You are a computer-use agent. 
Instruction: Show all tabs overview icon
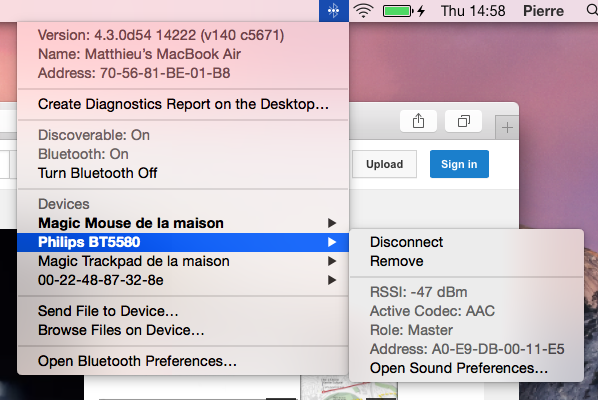click(x=463, y=121)
